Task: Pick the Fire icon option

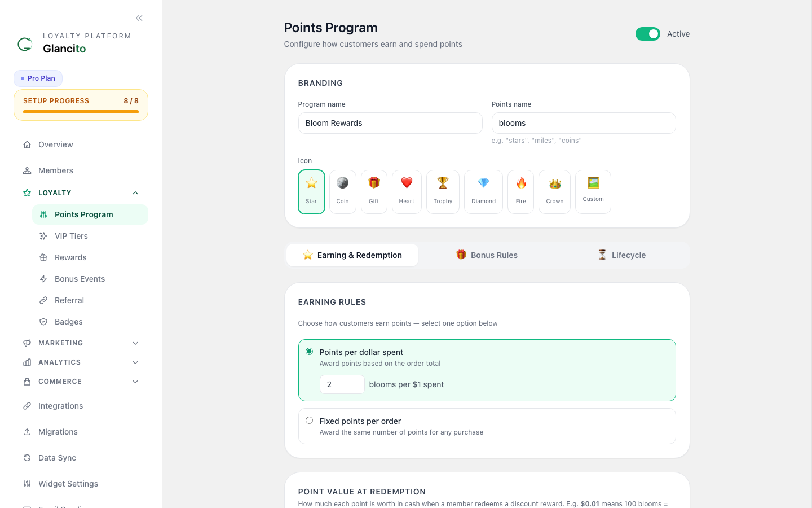Action: click(520, 192)
